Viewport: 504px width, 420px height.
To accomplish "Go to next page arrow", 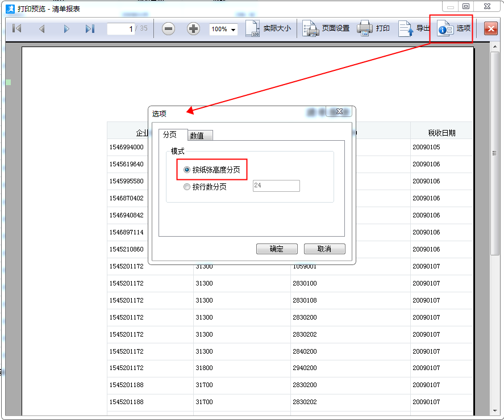I will pyautogui.click(x=66, y=28).
